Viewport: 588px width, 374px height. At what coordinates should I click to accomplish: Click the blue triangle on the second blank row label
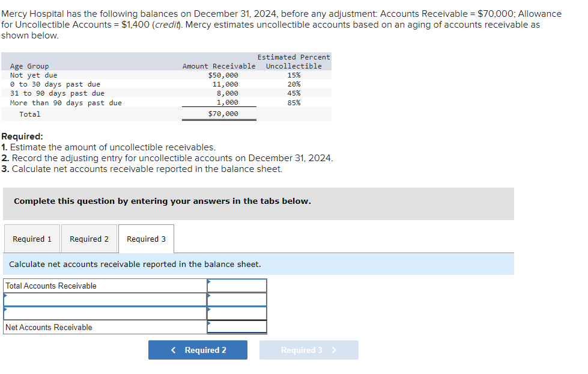click(x=6, y=309)
